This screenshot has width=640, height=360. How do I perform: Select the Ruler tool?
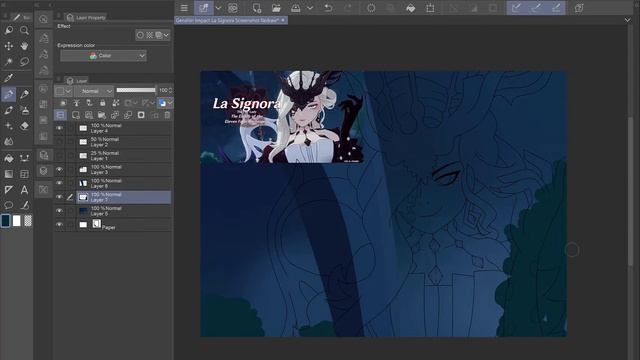9,190
